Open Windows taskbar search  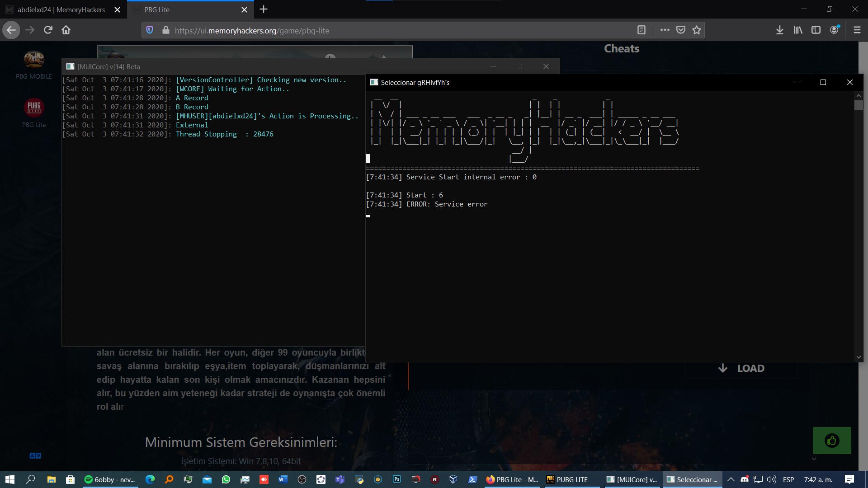tap(30, 479)
